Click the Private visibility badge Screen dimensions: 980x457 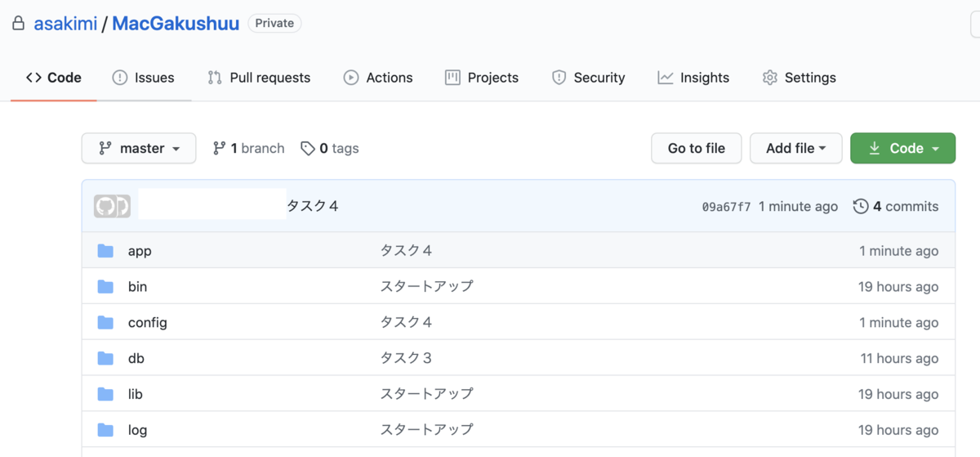tap(274, 24)
